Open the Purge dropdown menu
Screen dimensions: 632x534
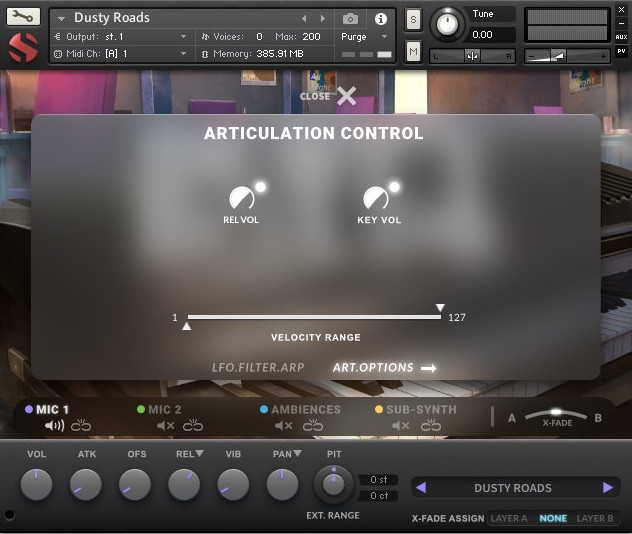364,37
